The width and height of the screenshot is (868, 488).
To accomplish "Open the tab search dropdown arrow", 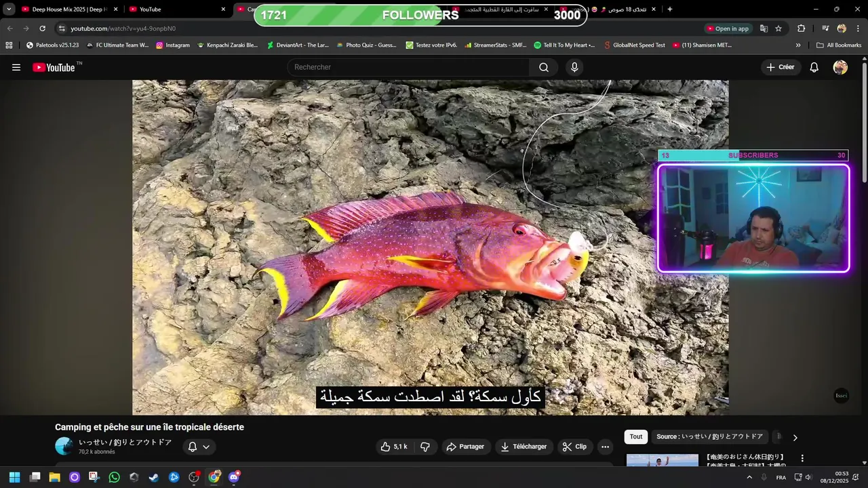I will click(9, 9).
